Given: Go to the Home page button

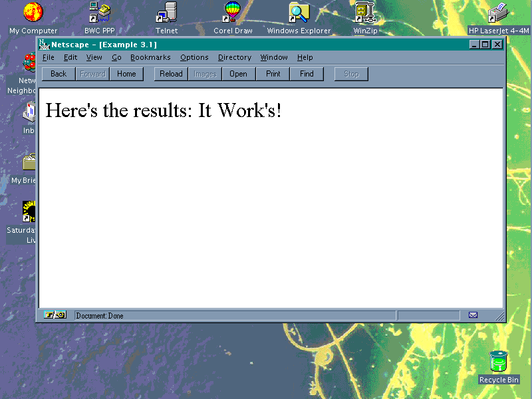Looking at the screenshot, I should click(x=126, y=74).
